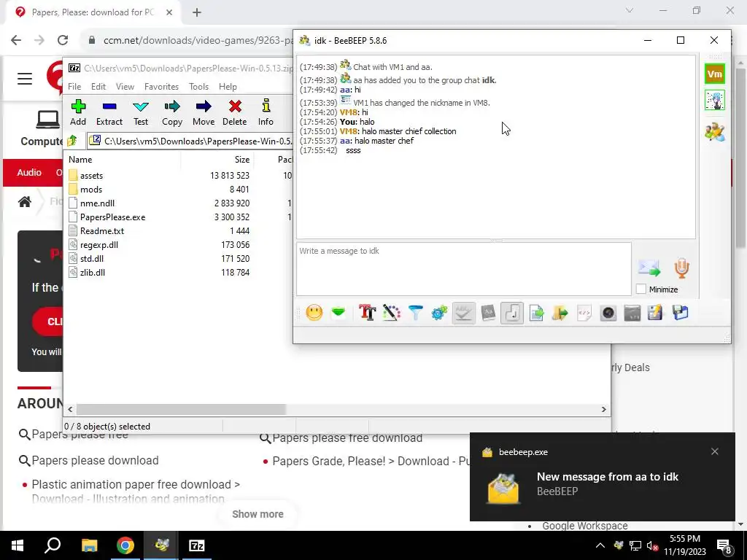The width and height of the screenshot is (747, 560).
Task: Open the Help menu in 7-Zip
Action: pos(228,87)
